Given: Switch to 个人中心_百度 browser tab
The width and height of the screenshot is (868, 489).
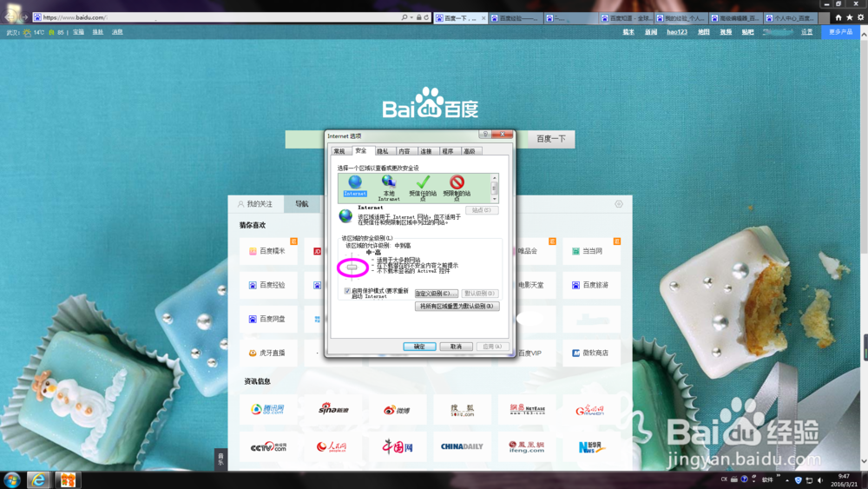Looking at the screenshot, I should click(x=791, y=18).
